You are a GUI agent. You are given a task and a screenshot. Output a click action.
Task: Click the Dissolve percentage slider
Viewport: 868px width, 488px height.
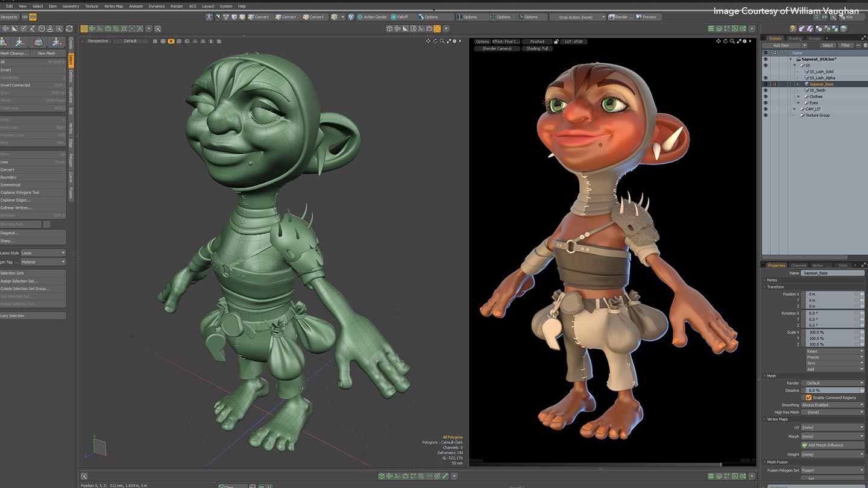829,390
